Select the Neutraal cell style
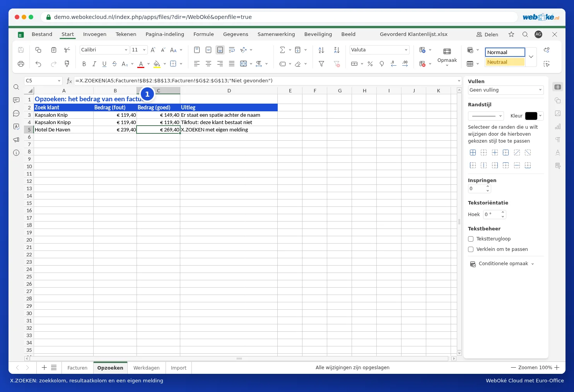 coord(505,62)
